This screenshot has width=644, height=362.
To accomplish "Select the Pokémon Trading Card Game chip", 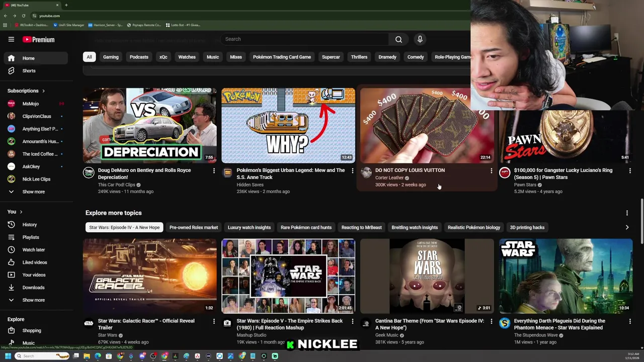I will (x=282, y=57).
